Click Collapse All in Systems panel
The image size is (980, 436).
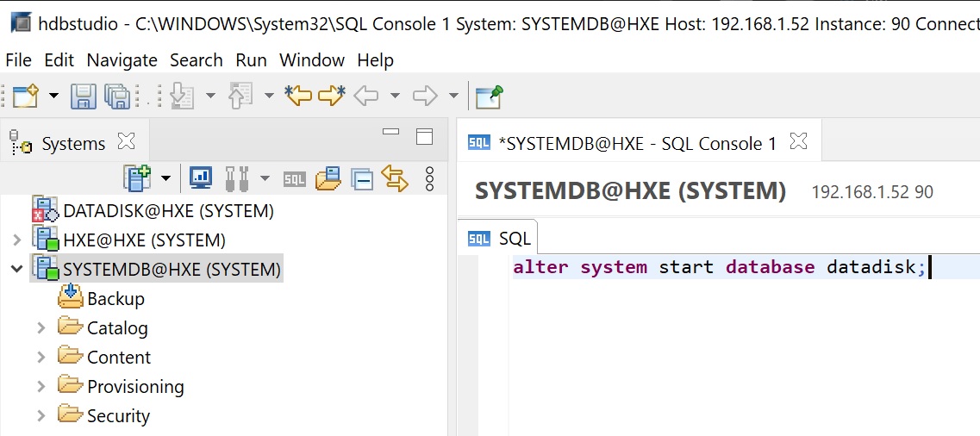pyautogui.click(x=362, y=178)
